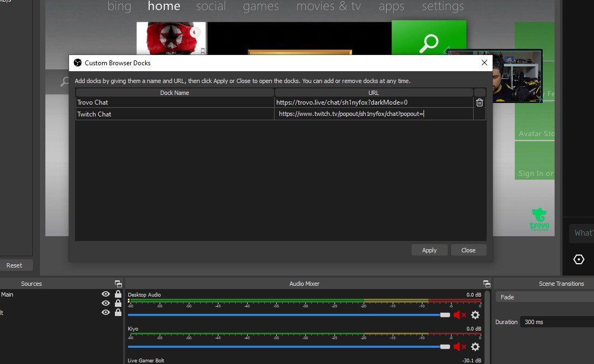Image resolution: width=594 pixels, height=364 pixels.
Task: Click the circular compass icon on the right
Action: point(578,259)
